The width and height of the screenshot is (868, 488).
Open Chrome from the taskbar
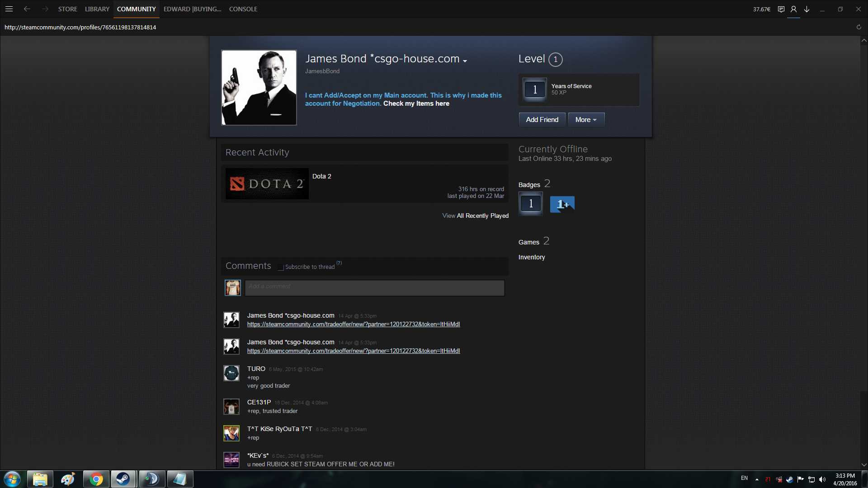point(96,479)
